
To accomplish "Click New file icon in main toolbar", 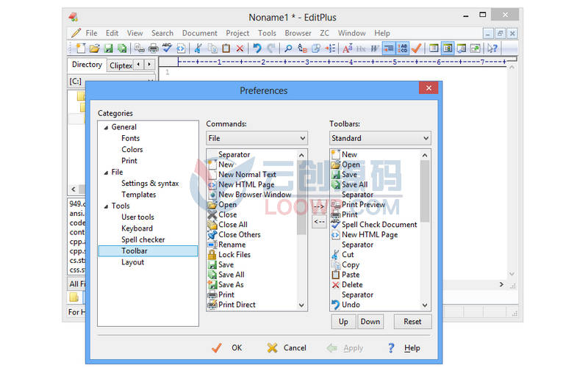I will [x=81, y=48].
